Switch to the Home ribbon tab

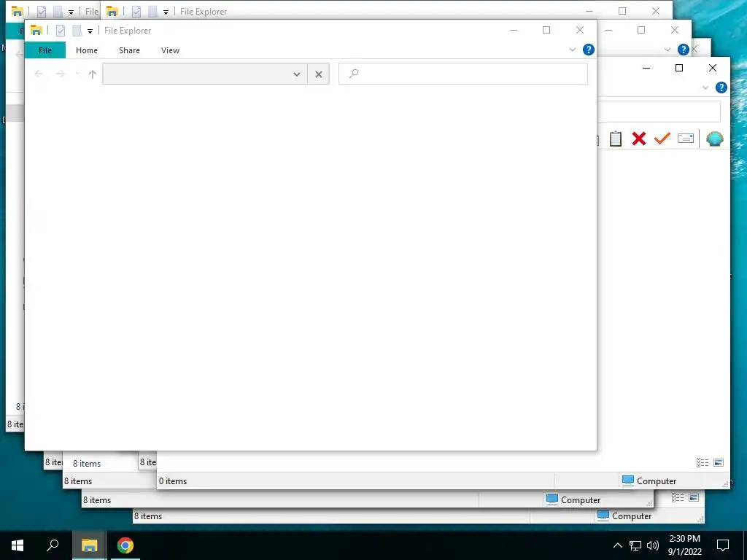[x=87, y=50]
